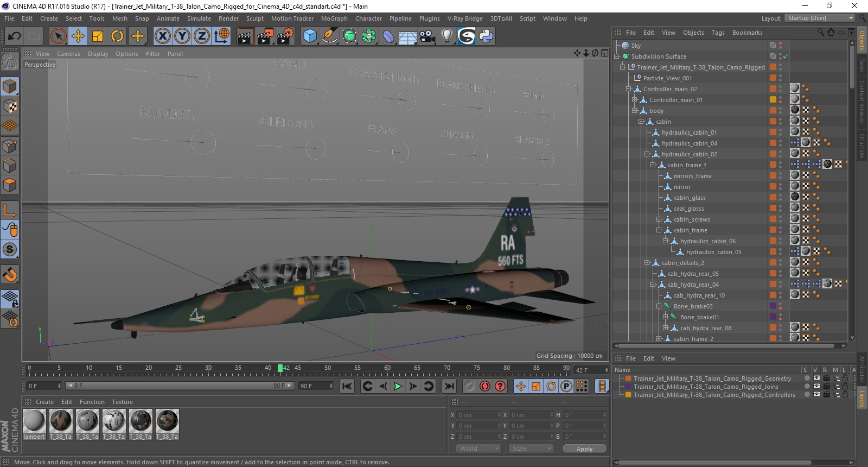Click the timeline playhead at frame 42
The image size is (868, 467).
(x=280, y=368)
